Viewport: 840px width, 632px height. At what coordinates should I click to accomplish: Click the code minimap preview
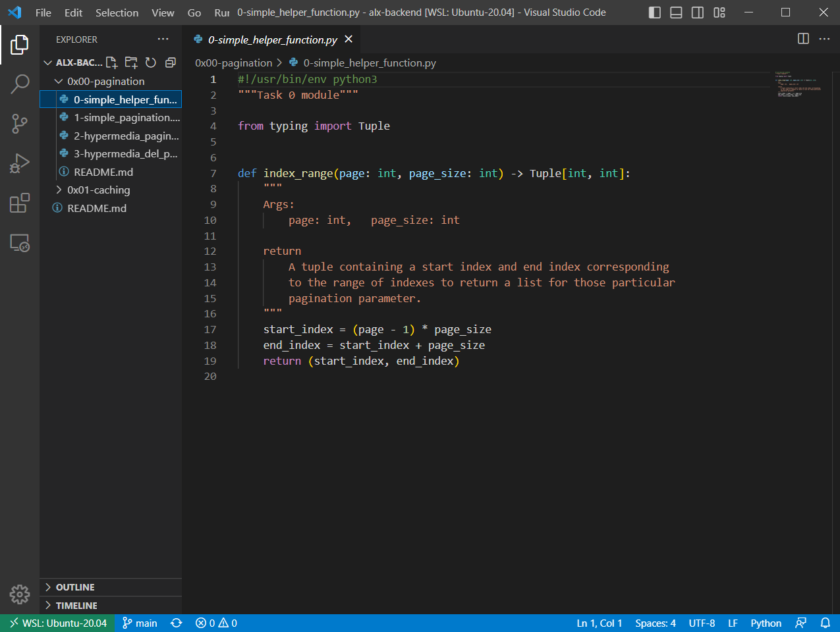[799, 84]
